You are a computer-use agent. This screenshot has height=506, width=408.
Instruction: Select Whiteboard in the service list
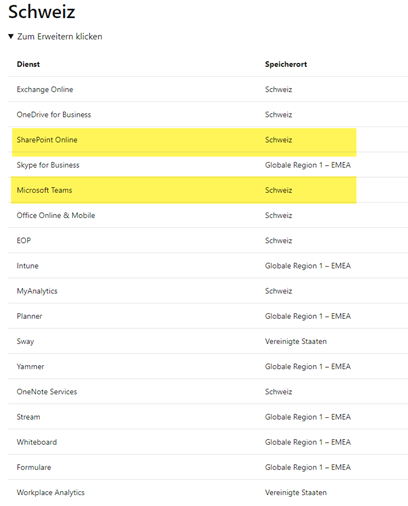pos(37,442)
